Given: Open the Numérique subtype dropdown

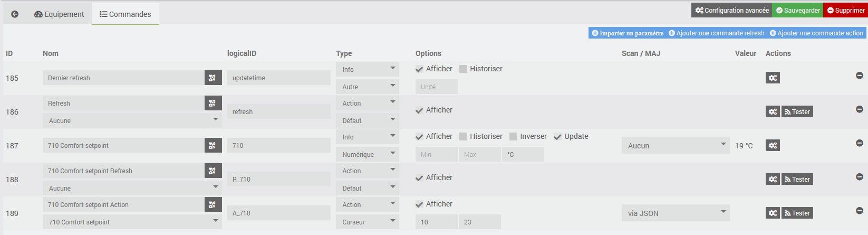Looking at the screenshot, I should coord(367,154).
